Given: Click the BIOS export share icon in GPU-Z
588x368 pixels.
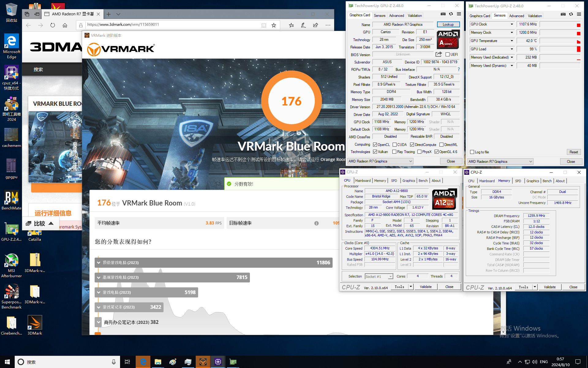Looking at the screenshot, I should pos(439,54).
